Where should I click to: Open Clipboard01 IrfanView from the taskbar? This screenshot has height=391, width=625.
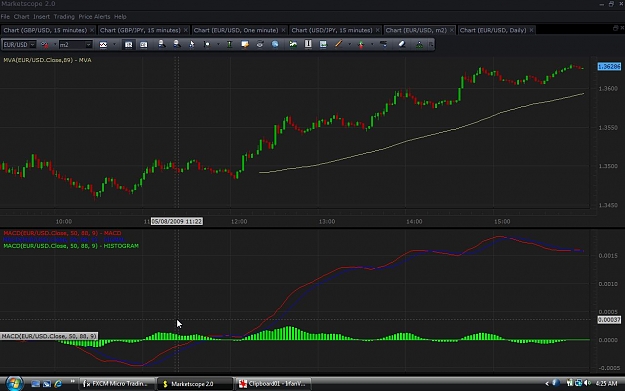click(274, 384)
